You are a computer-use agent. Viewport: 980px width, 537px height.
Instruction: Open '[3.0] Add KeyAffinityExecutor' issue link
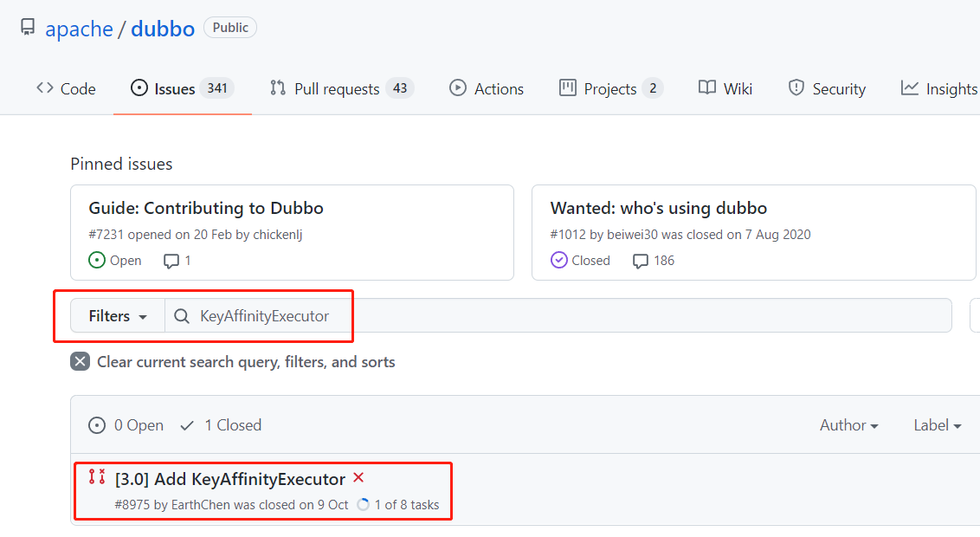tap(230, 479)
